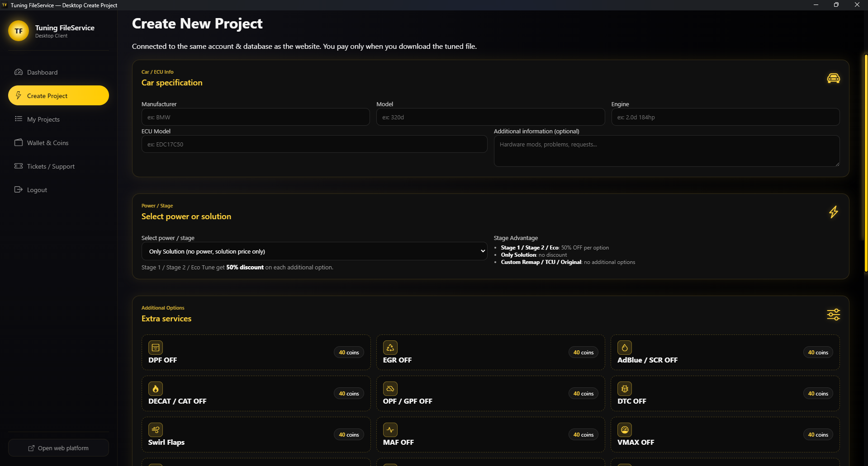Go to My Projects page
The image size is (868, 466).
(43, 119)
